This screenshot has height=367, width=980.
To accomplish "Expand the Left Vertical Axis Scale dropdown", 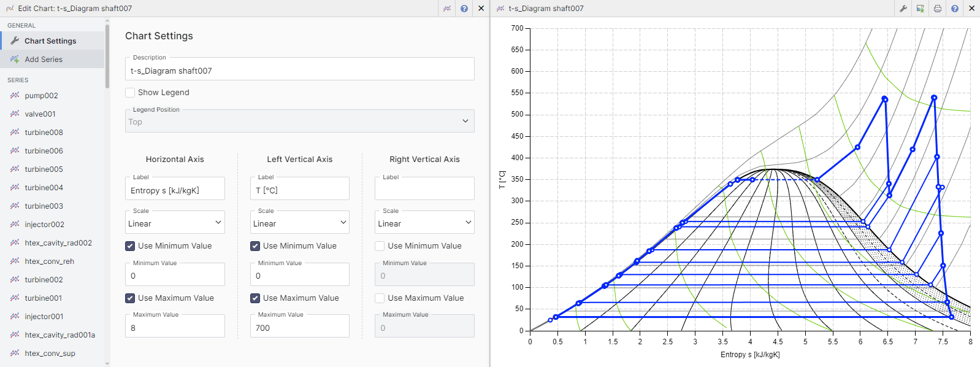I will pos(299,223).
